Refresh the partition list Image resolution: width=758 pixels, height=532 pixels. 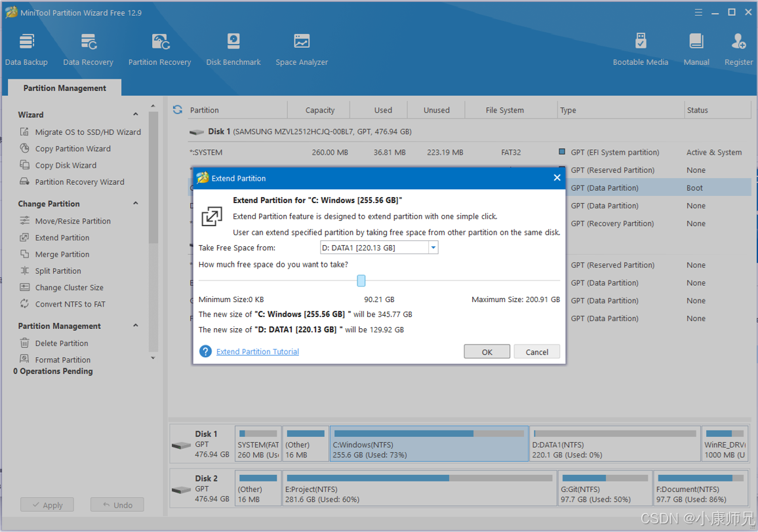pos(178,109)
